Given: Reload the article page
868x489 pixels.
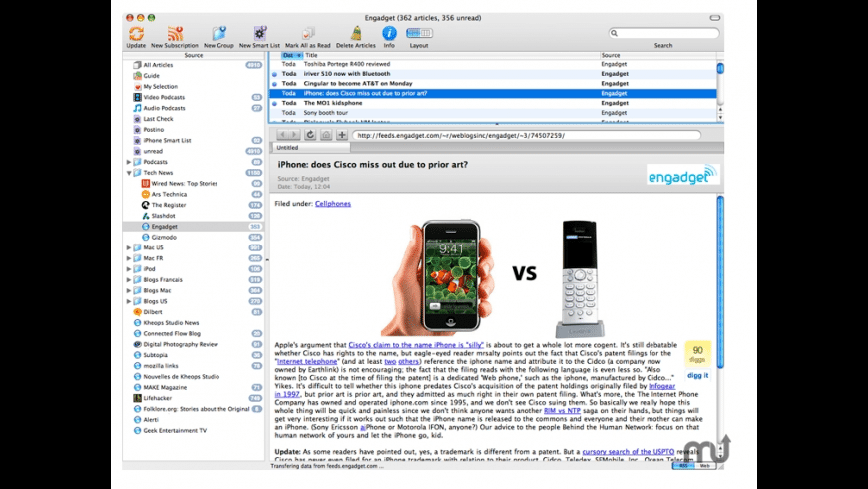Looking at the screenshot, I should [310, 135].
